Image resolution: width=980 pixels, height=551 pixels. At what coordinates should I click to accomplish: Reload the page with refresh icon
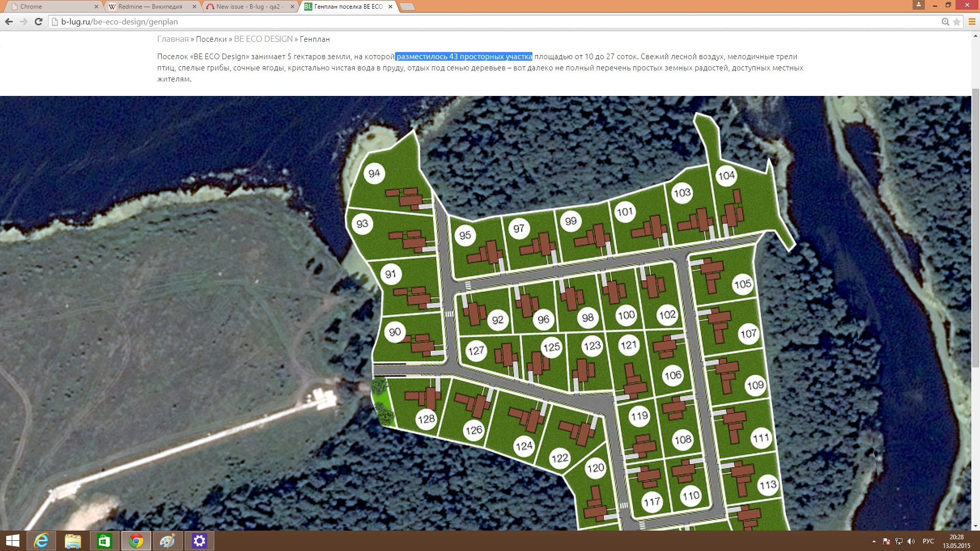[38, 21]
